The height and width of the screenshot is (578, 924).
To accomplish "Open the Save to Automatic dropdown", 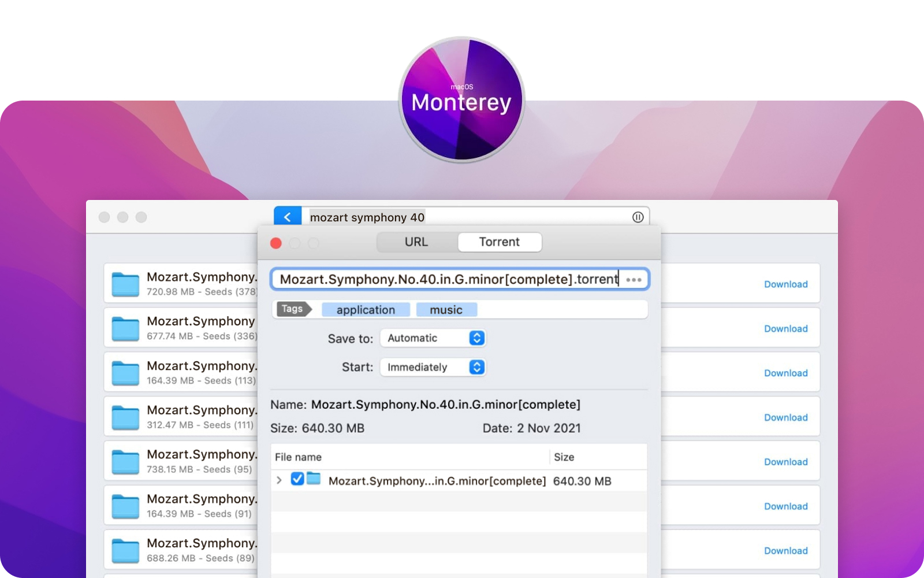I will coord(433,338).
